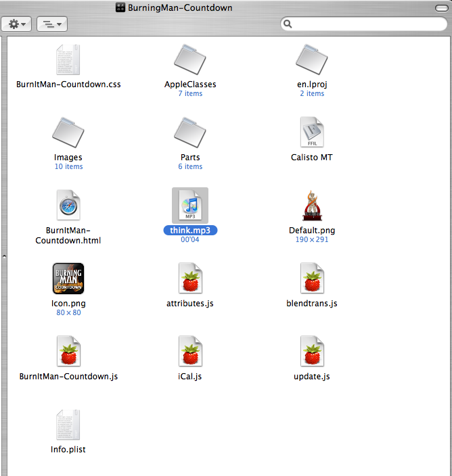This screenshot has width=452, height=476.
Task: Select the BurnItMan-Countdown.css file icon
Action: pyautogui.click(x=68, y=59)
